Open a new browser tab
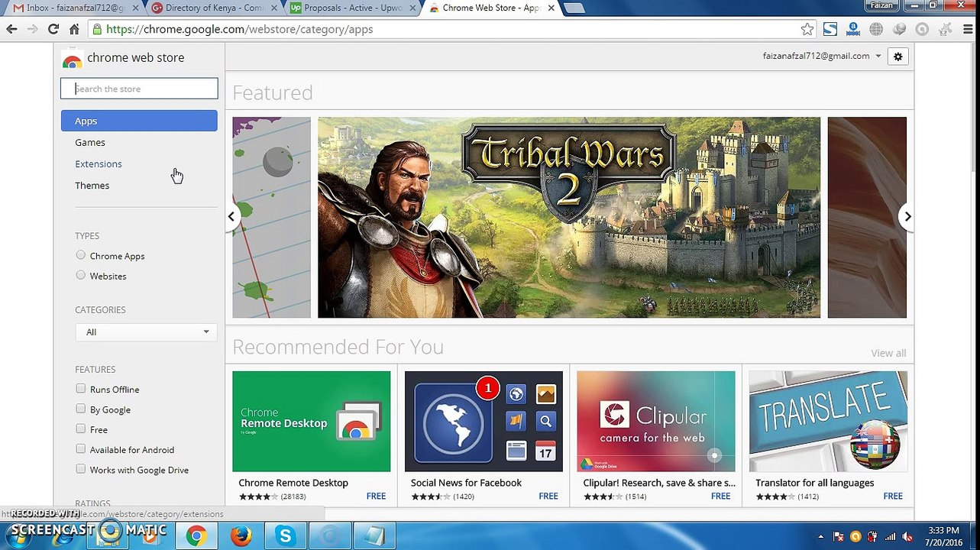Viewport: 980px width, 550px height. tap(574, 8)
